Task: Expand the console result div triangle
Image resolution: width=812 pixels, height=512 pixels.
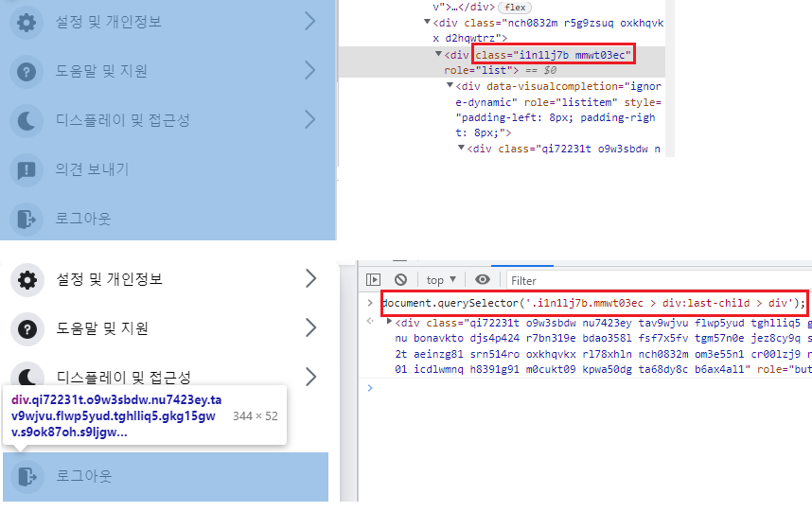Action: 389,322
